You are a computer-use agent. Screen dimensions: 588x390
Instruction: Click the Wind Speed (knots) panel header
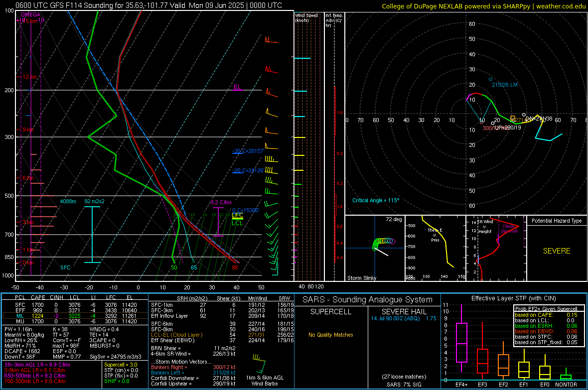click(x=306, y=17)
